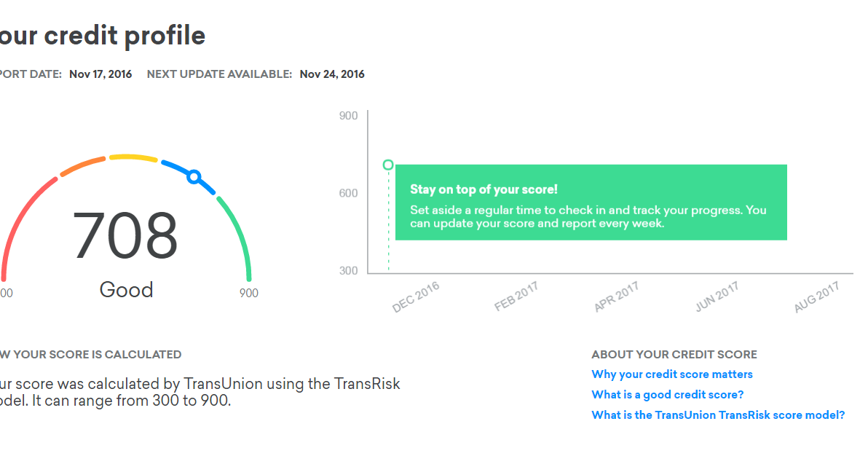Click the 'Good' rating label under score
The image size is (868, 456).
pyautogui.click(x=126, y=290)
